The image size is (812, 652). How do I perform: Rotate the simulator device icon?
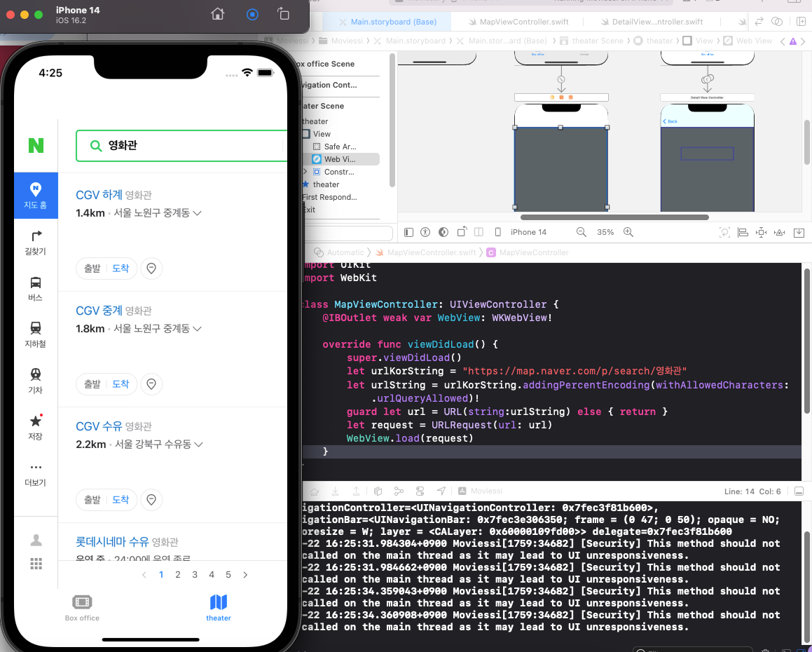[283, 14]
